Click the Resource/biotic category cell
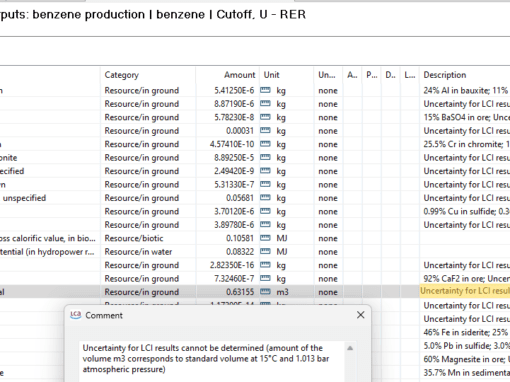Image resolution: width=510 pixels, height=382 pixels. point(148,238)
